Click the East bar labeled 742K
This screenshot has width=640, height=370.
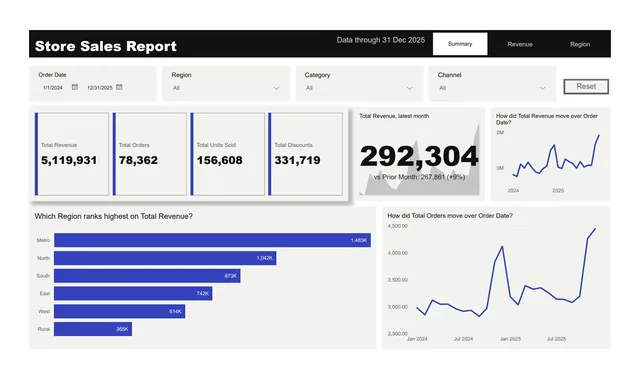tap(133, 294)
